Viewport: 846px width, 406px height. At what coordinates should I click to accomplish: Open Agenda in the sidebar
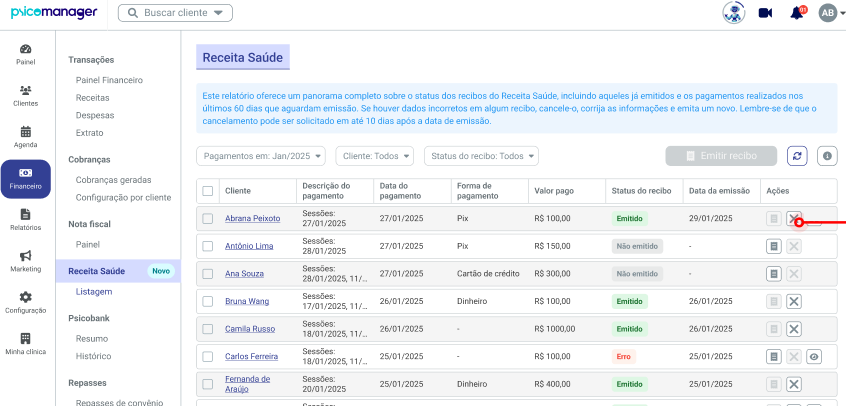26,138
